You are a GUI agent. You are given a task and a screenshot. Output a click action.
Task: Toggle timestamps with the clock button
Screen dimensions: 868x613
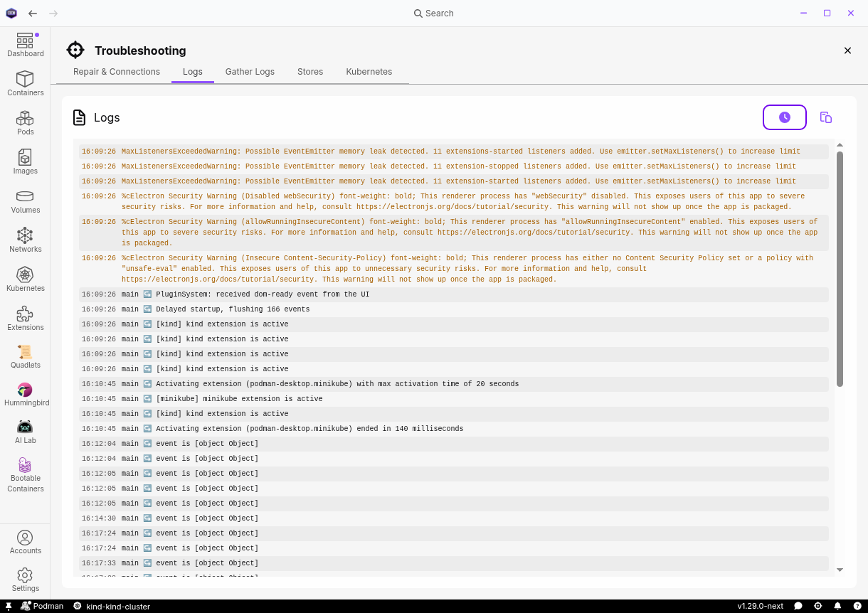(785, 117)
